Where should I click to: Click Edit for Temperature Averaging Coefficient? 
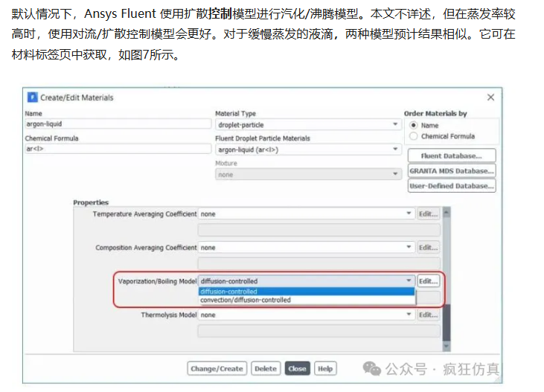428,213
